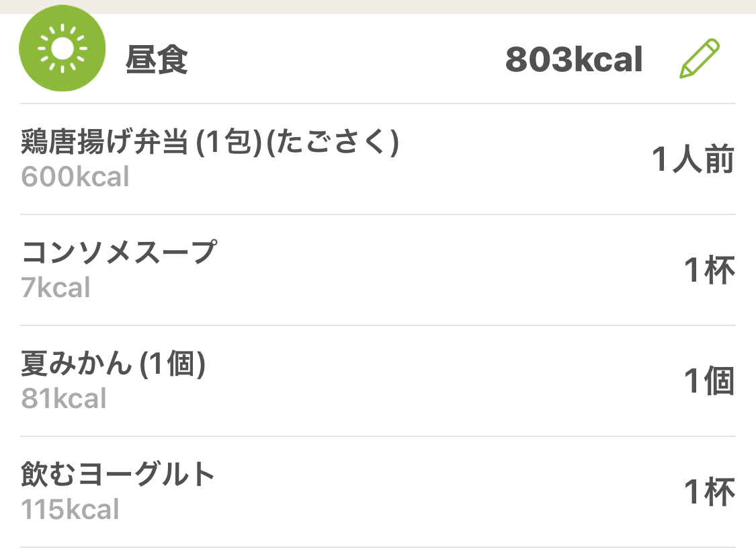The width and height of the screenshot is (756, 560).
Task: Click the beige strip above the lunch card
Action: click(378, 7)
